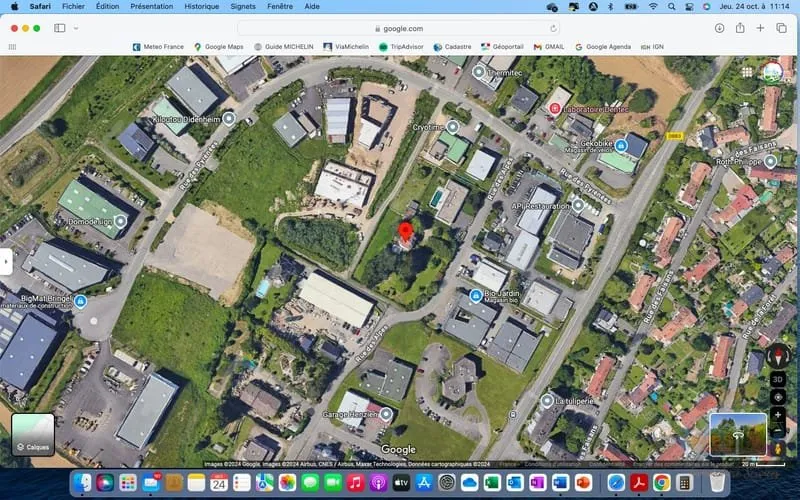Launch Microsoft Excel from the Dock

point(492,482)
